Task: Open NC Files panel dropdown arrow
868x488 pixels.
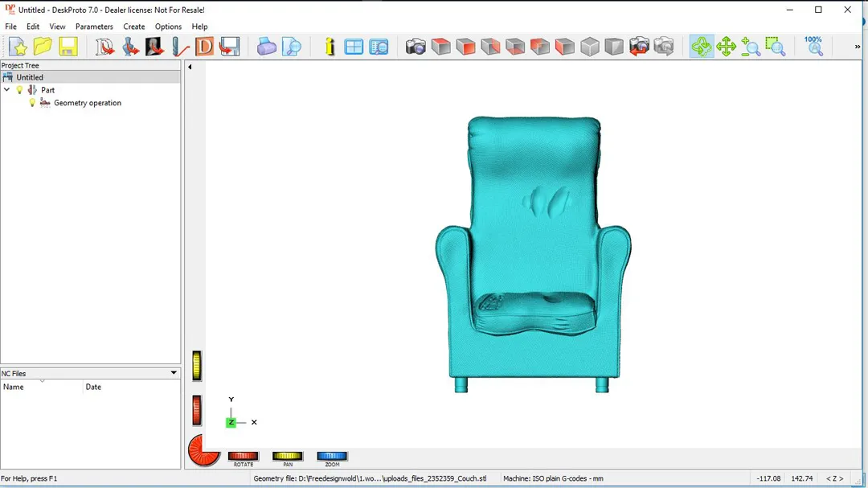Action: pyautogui.click(x=174, y=373)
